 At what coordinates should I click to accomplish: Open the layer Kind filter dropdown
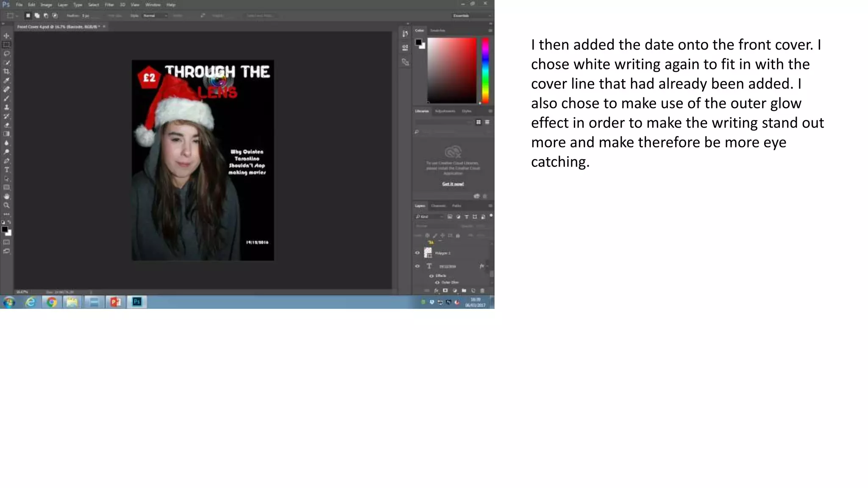(x=429, y=216)
